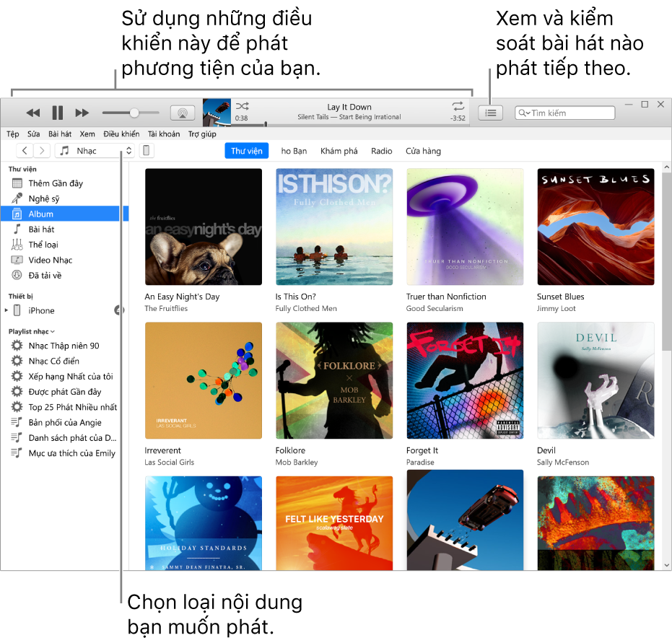The width and height of the screenshot is (672, 643).
Task: Click the song progress bar
Action: click(x=352, y=125)
